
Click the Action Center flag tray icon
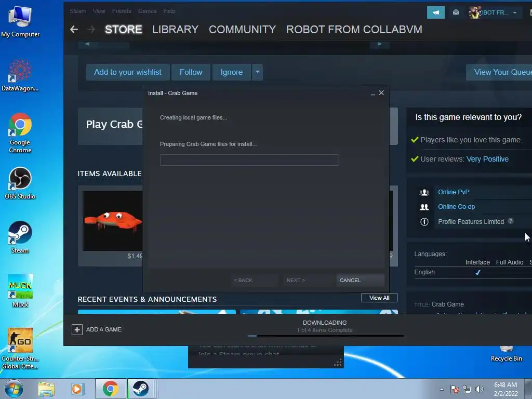(x=454, y=389)
